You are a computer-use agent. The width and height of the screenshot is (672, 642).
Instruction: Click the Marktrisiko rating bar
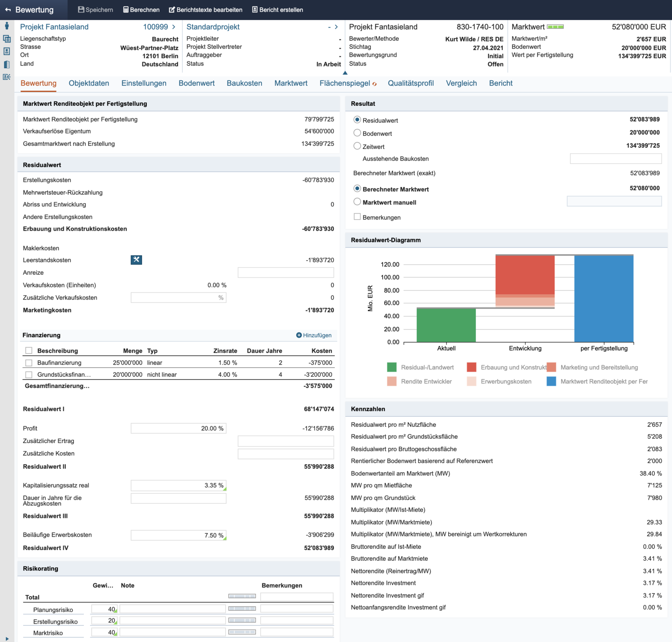[242, 632]
